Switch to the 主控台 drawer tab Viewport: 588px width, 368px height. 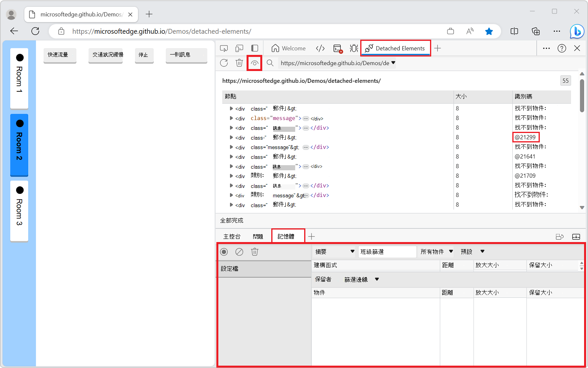pyautogui.click(x=232, y=236)
